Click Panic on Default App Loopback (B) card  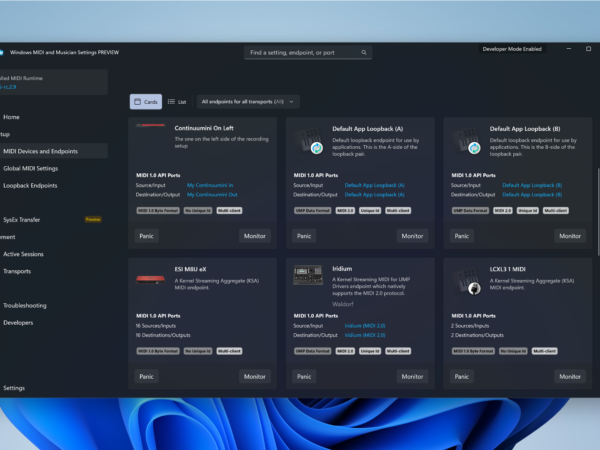pyautogui.click(x=462, y=236)
